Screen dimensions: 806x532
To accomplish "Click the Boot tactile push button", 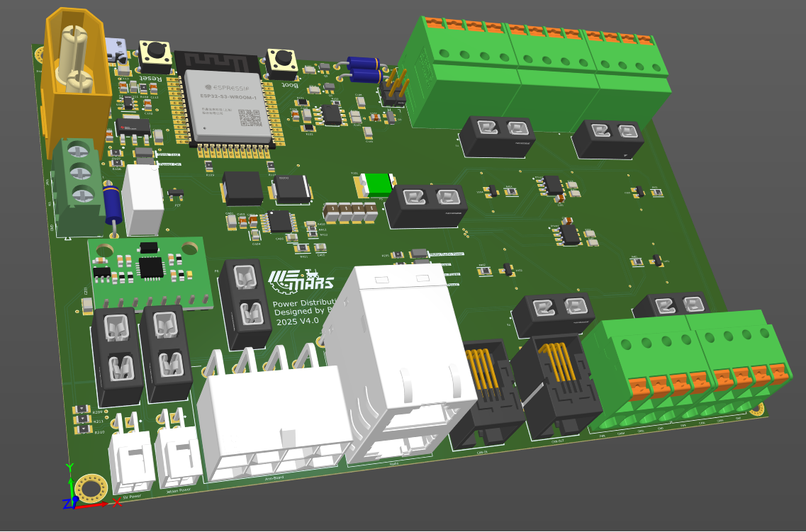I will coord(281,64).
